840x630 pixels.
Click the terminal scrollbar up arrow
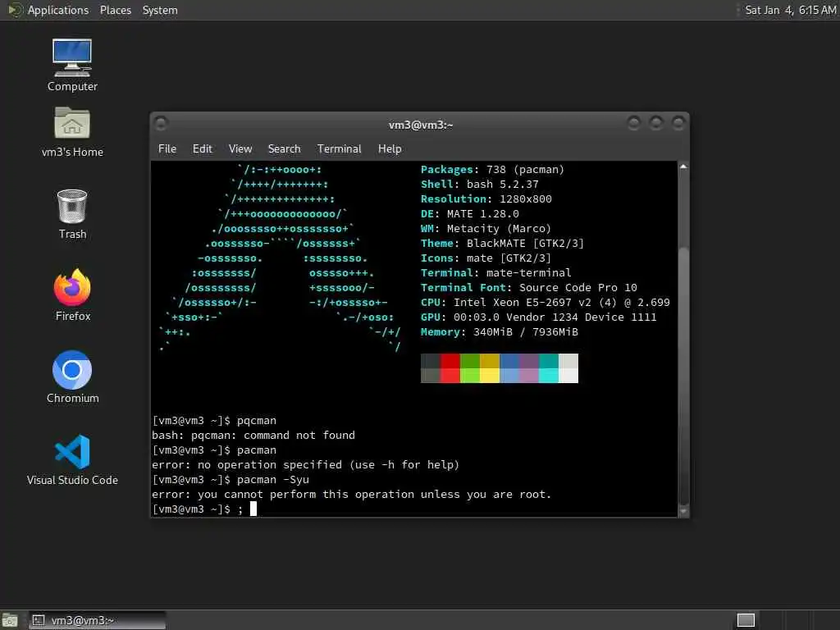[x=683, y=167]
